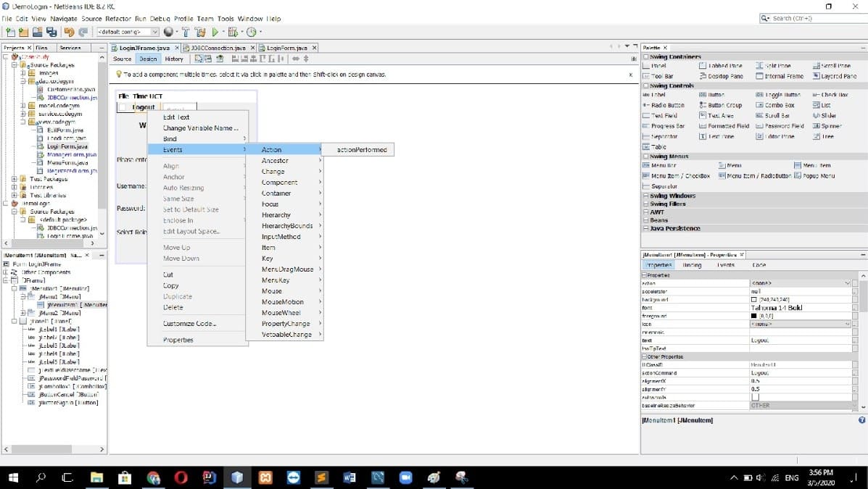Image resolution: width=868 pixels, height=489 pixels.
Task: Pick the Combo Box component from palette
Action: [x=779, y=105]
